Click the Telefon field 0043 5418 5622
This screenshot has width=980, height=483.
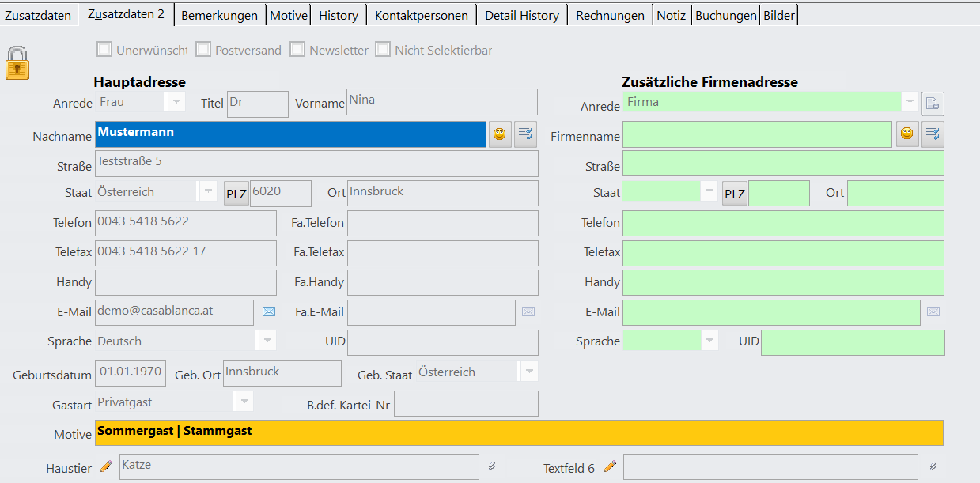coord(186,223)
